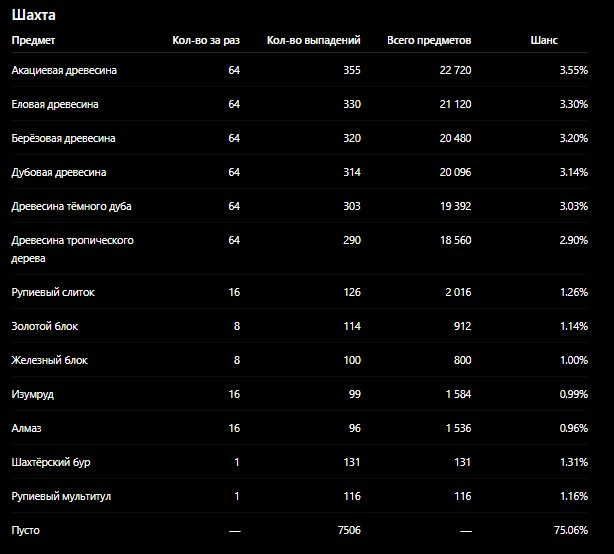
Task: Click the Берёзовая древесина item name
Action: 63,139
